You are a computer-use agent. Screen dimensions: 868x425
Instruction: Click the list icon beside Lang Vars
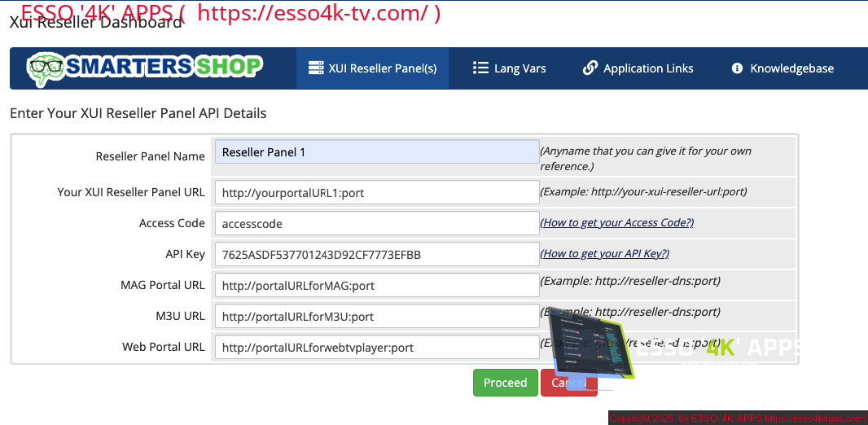(480, 68)
